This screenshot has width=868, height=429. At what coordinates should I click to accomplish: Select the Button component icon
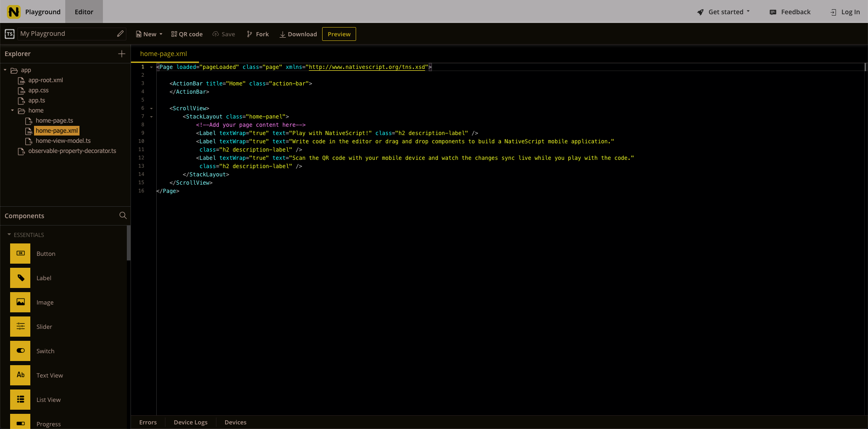[20, 254]
